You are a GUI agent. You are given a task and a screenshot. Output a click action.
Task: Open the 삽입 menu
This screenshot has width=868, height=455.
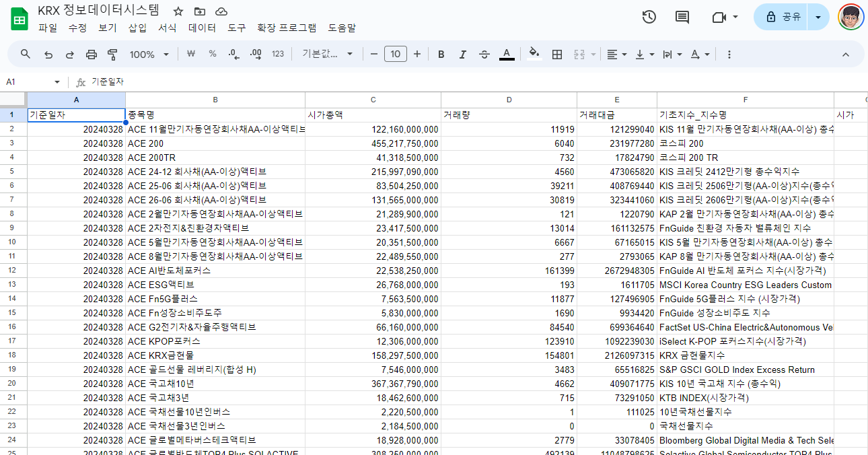coord(137,28)
